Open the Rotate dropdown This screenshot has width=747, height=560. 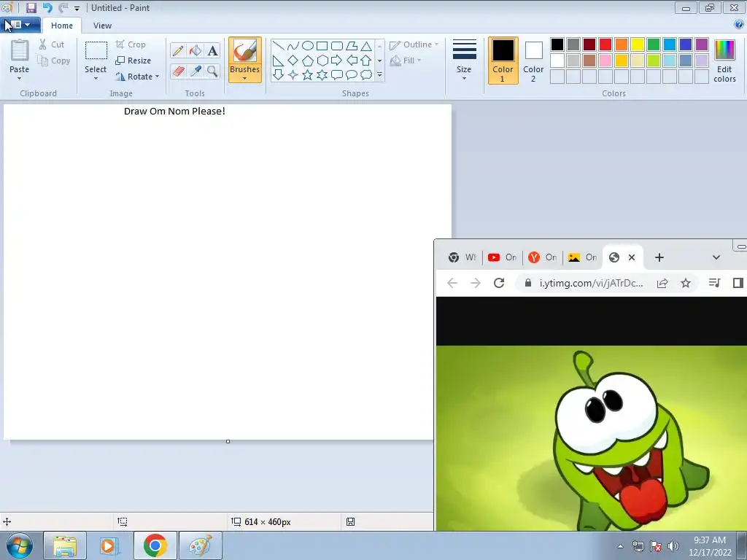click(x=137, y=76)
